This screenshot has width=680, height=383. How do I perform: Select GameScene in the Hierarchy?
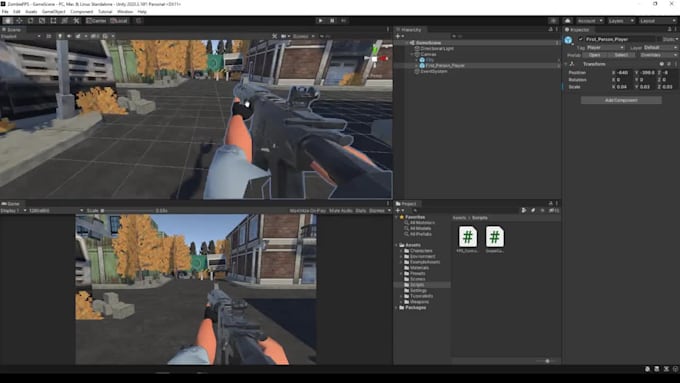click(428, 43)
